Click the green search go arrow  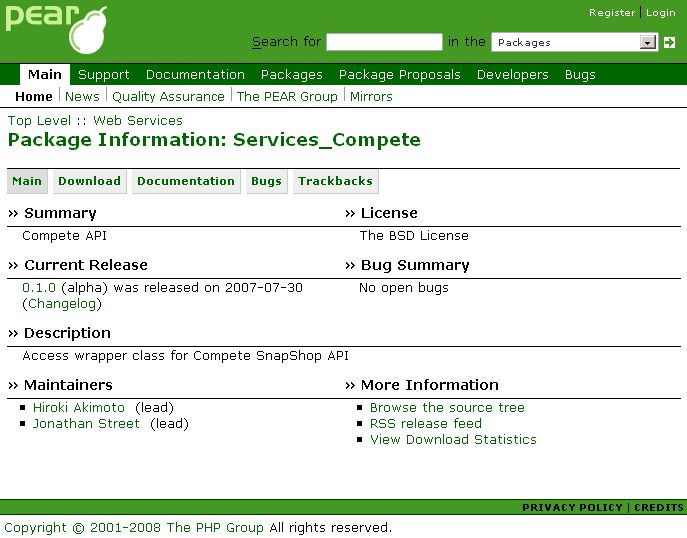tap(669, 42)
